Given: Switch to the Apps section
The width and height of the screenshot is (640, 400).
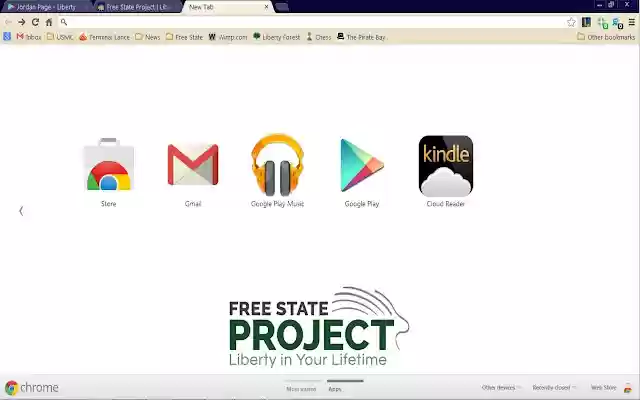Looking at the screenshot, I should 335,389.
